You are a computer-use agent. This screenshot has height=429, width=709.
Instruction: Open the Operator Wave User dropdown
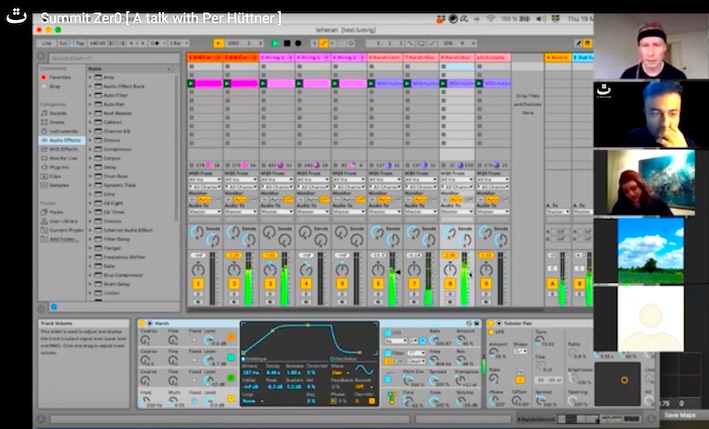(340, 373)
